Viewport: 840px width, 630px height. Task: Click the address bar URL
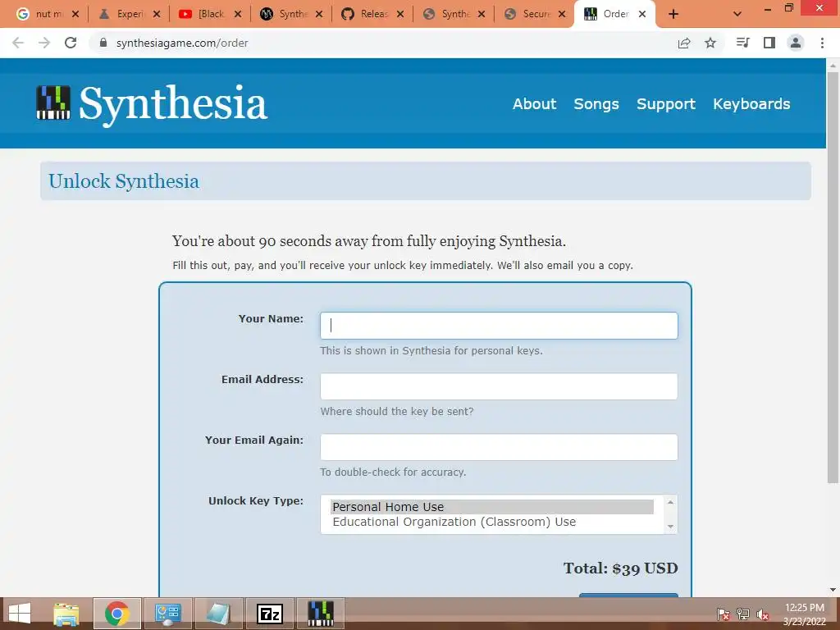click(182, 43)
